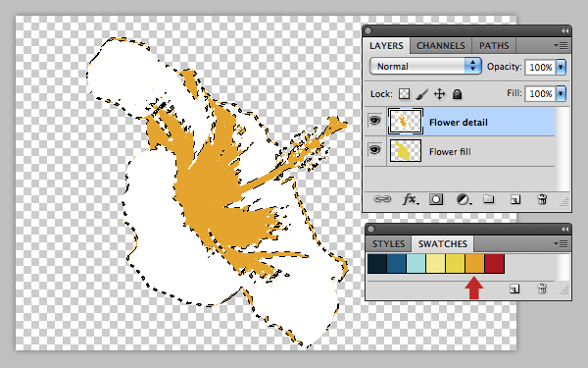Open the fx layer style menu
The height and width of the screenshot is (368, 588).
click(x=411, y=199)
